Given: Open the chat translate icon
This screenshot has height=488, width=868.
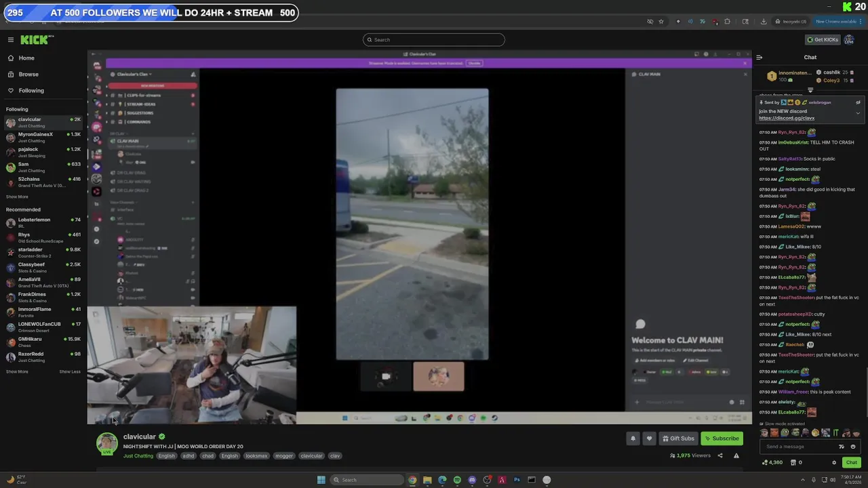Looking at the screenshot, I should point(842,447).
